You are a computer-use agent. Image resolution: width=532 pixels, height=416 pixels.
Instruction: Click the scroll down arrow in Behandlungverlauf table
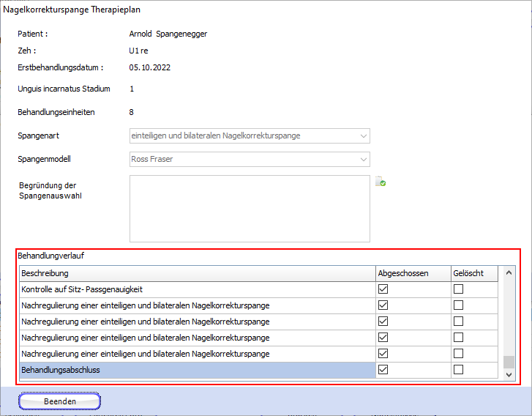(509, 374)
